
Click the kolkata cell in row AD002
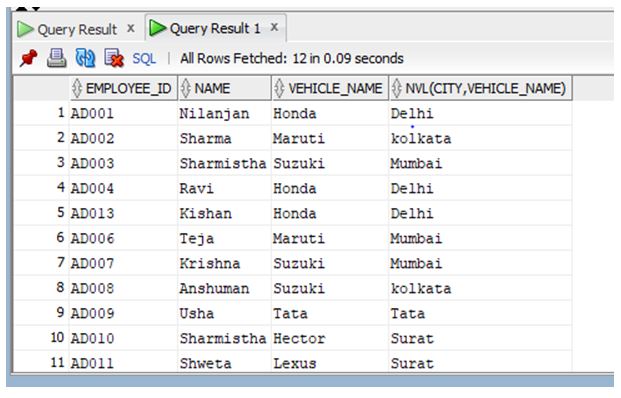480,138
